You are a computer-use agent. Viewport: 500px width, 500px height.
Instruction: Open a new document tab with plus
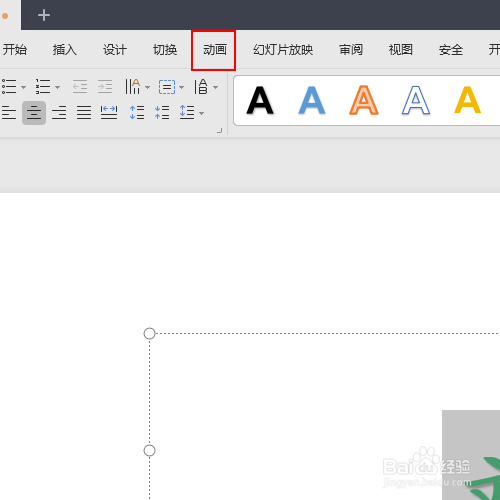(x=44, y=15)
